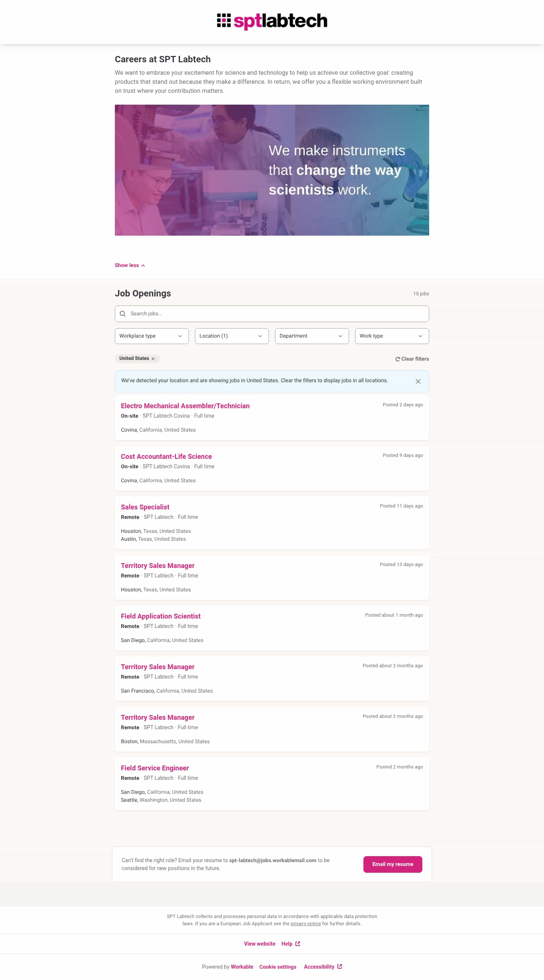Click the Careers at SPT Labtech heading
The width and height of the screenshot is (544, 980).
162,59
